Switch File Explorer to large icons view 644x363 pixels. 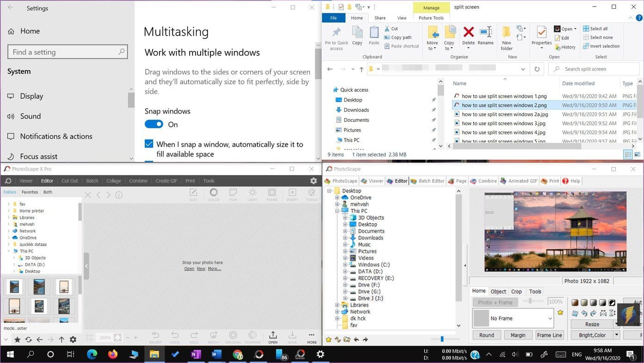coord(638,155)
